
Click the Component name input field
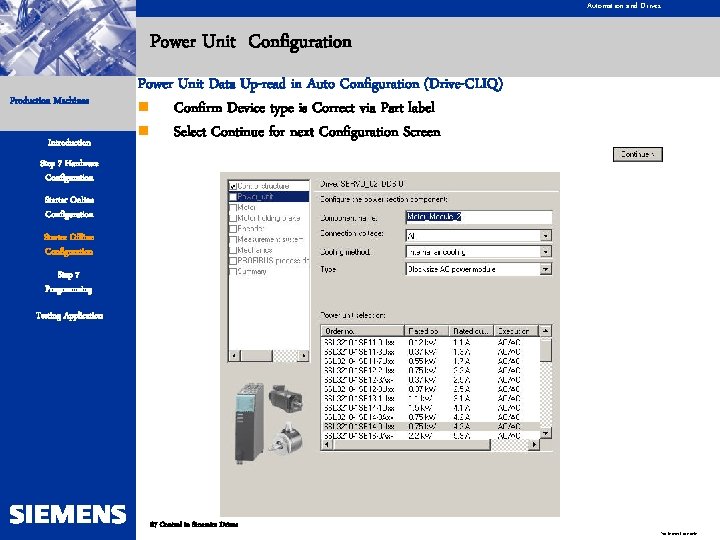pos(478,217)
